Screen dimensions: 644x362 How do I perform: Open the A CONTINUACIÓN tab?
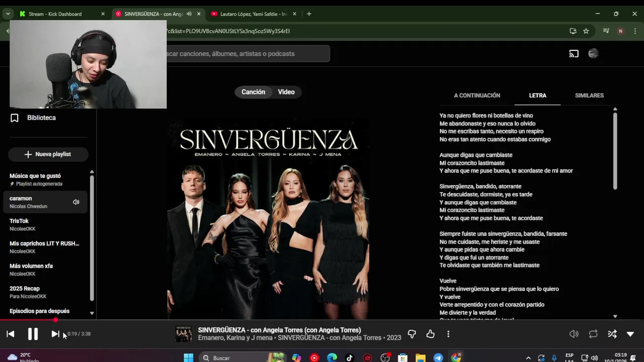pos(477,96)
